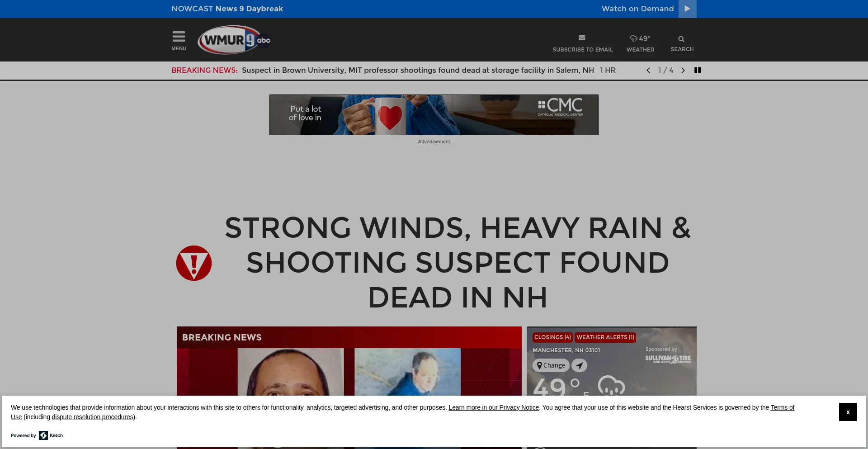Click the location arrow icon next to Change
This screenshot has width=868, height=449.
tap(579, 365)
